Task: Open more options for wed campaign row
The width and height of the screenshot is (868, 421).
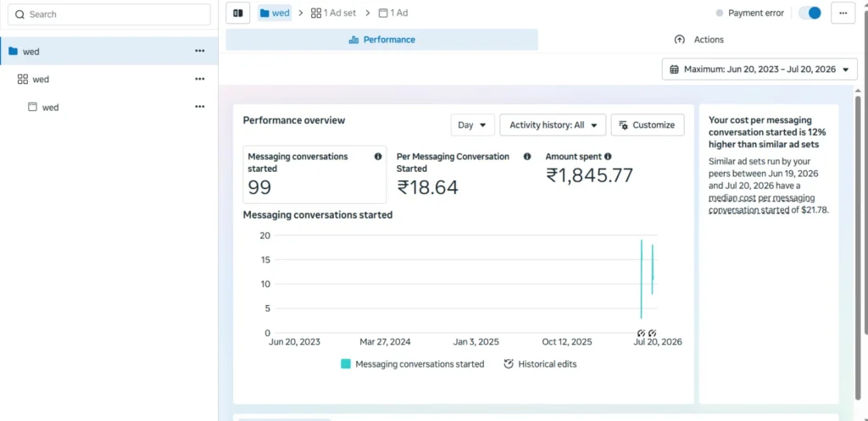Action: coord(200,51)
